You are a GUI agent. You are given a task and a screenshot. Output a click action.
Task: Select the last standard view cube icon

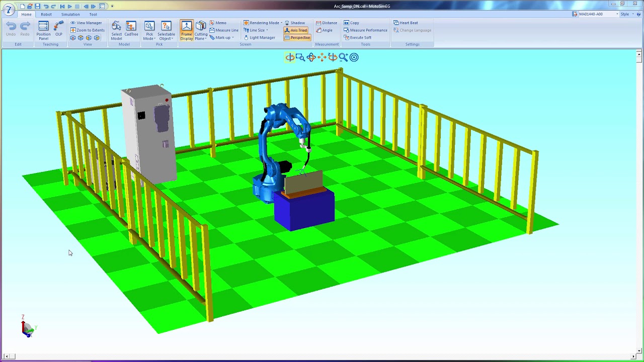tap(97, 38)
